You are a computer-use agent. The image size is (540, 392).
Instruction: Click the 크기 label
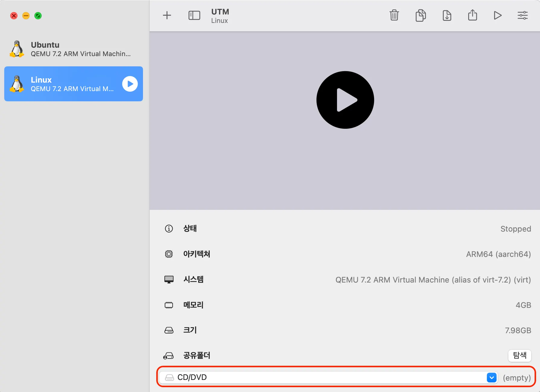tap(190, 330)
